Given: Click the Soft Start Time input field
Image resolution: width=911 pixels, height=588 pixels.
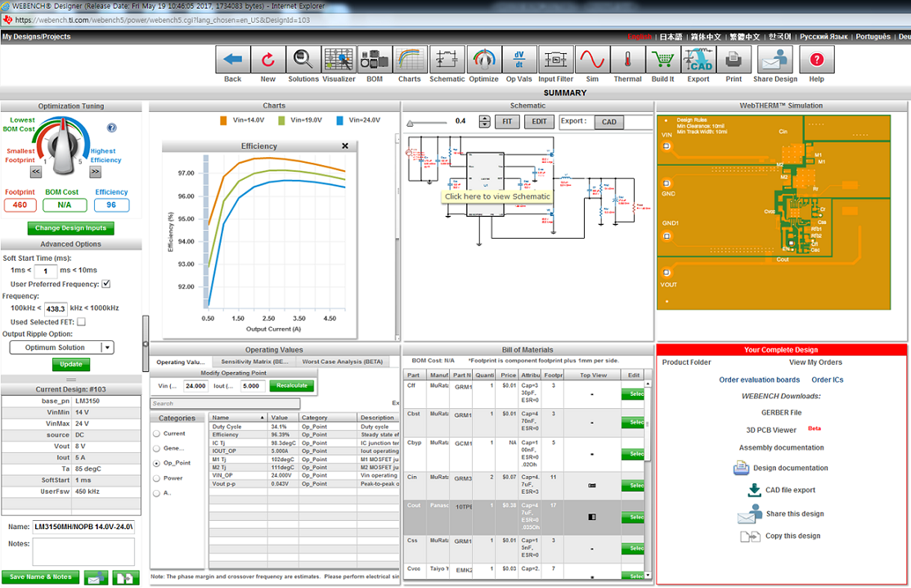Looking at the screenshot, I should [x=45, y=271].
